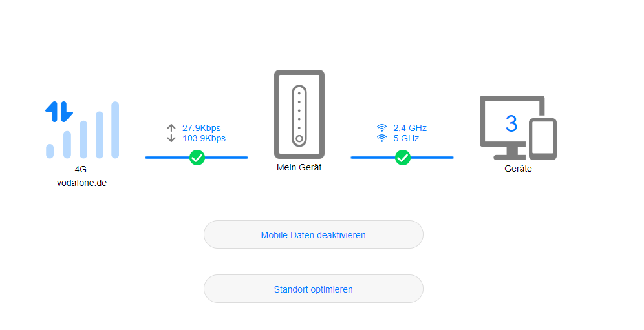Click the 4G network type label
Image resolution: width=644 pixels, height=330 pixels.
tap(81, 170)
